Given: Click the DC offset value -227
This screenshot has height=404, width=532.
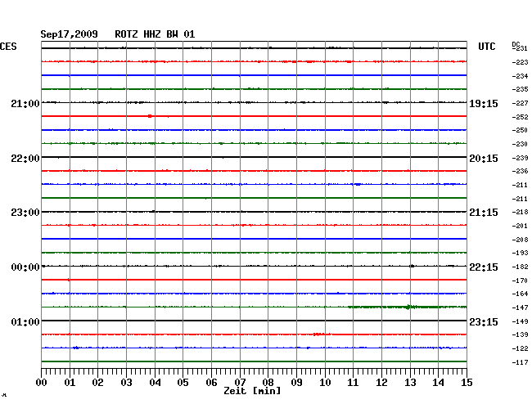Looking at the screenshot, I should [x=520, y=103].
